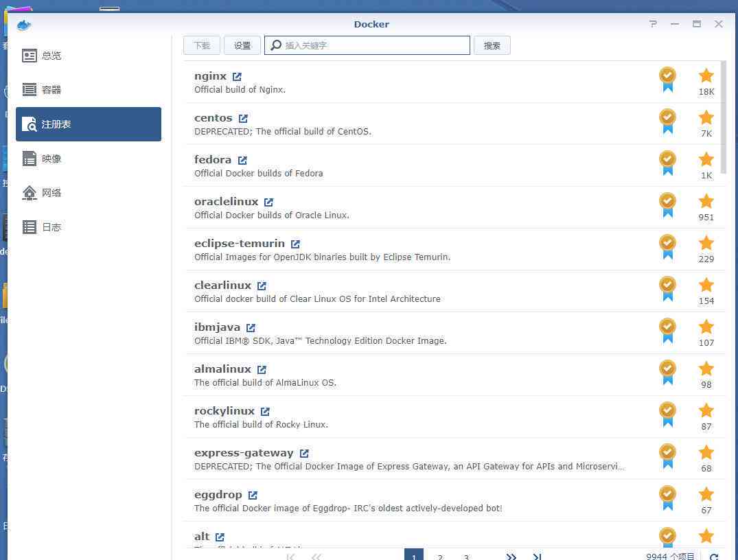The image size is (738, 560).
Task: Select the almalinux image name
Action: click(222, 369)
